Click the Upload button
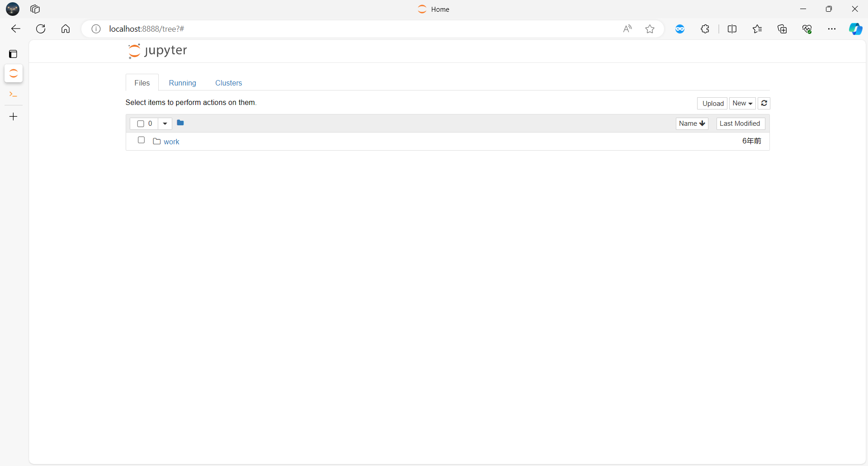This screenshot has height=466, width=868. 712,103
